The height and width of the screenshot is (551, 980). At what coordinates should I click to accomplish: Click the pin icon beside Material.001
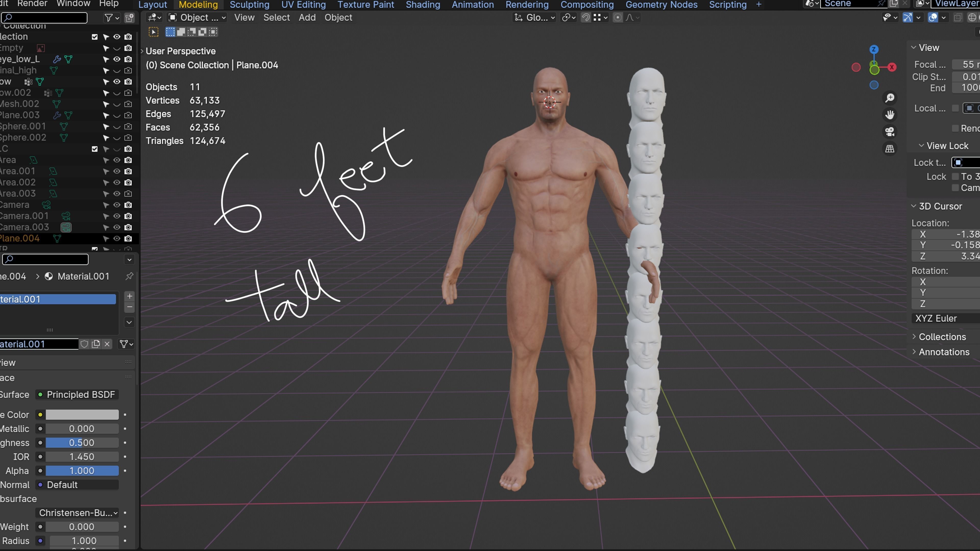click(x=129, y=276)
